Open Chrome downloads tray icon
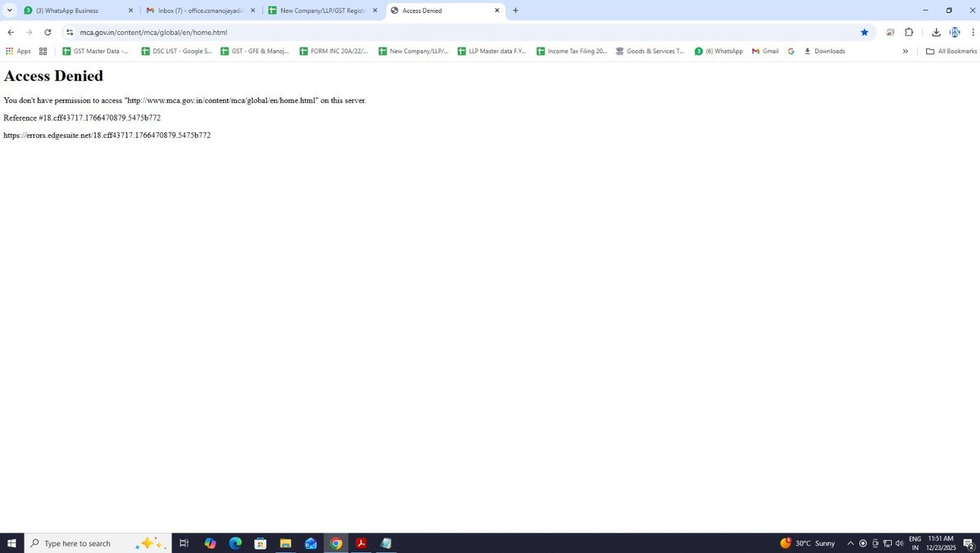The image size is (980, 553). click(x=936, y=32)
